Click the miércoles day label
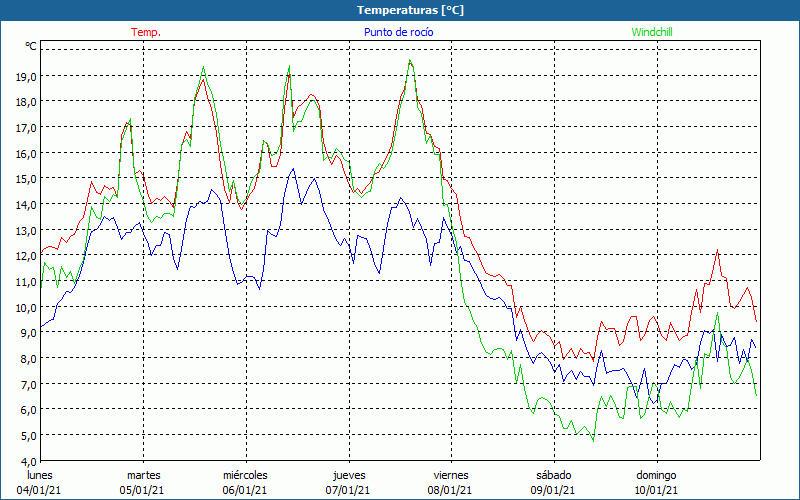 pos(245,475)
